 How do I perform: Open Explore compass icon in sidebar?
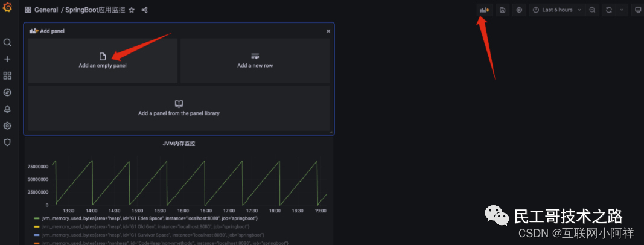coord(7,92)
